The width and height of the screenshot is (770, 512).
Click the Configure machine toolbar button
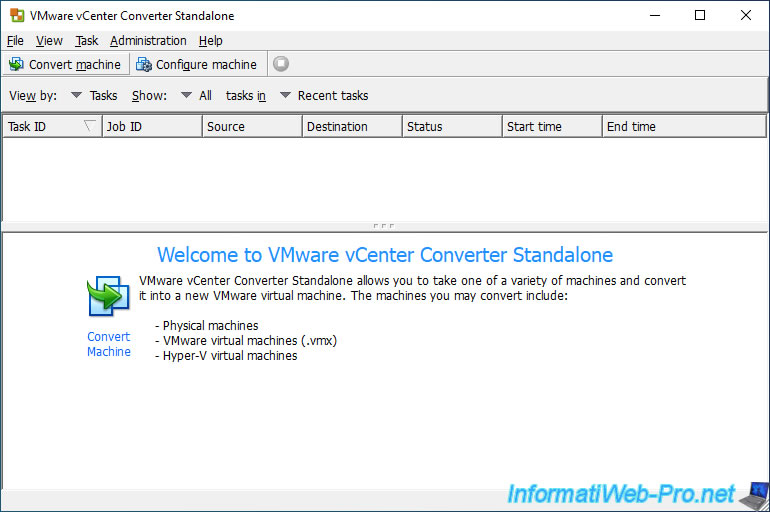[x=196, y=64]
